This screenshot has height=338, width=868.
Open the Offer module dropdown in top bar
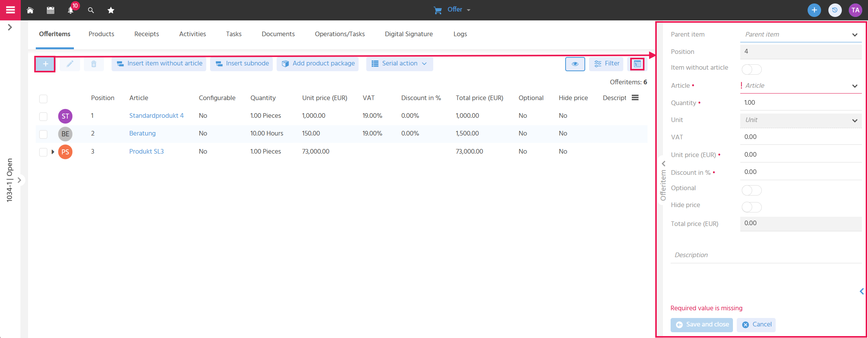click(452, 10)
